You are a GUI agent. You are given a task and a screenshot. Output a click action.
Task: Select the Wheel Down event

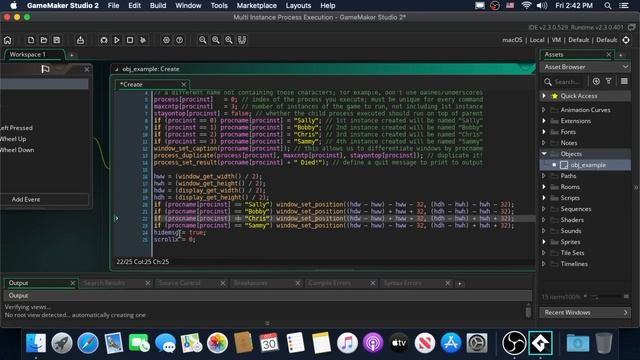[17, 150]
